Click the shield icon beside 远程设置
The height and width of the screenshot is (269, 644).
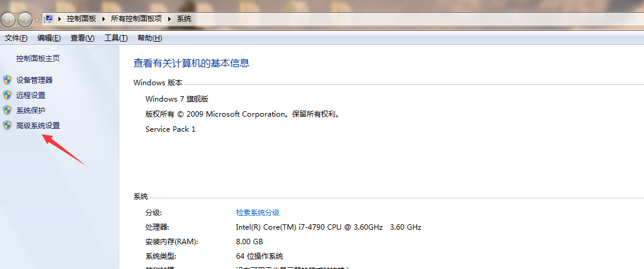[7, 95]
